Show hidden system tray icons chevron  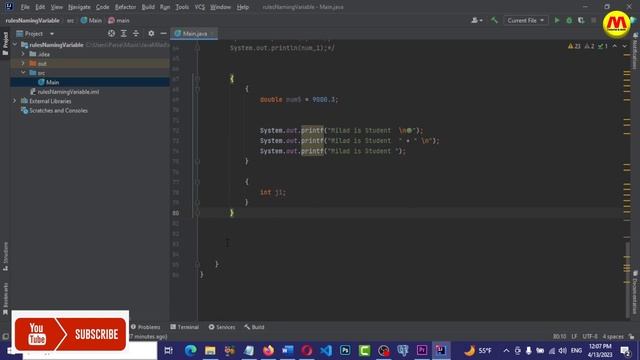point(506,350)
